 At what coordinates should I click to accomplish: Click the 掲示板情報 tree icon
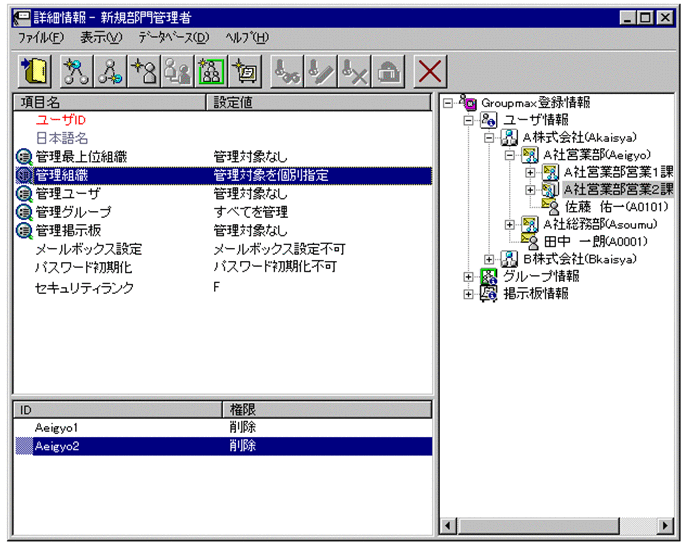[489, 294]
